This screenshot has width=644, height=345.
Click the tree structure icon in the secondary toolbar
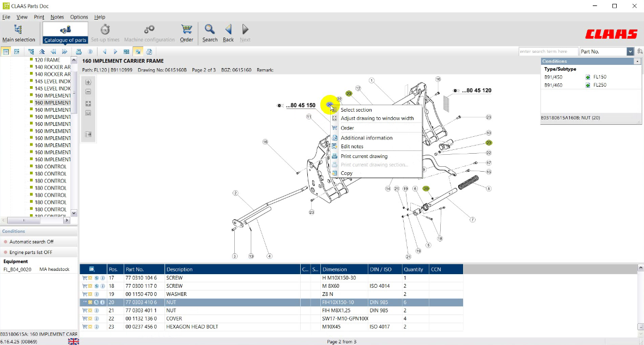pos(31,52)
